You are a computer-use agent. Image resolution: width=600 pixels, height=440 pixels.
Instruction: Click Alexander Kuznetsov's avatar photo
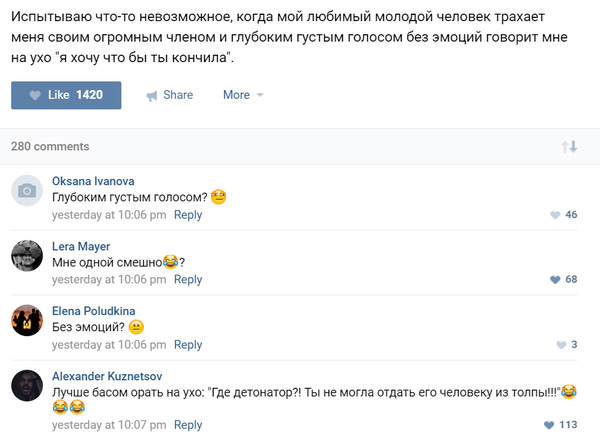click(x=27, y=385)
